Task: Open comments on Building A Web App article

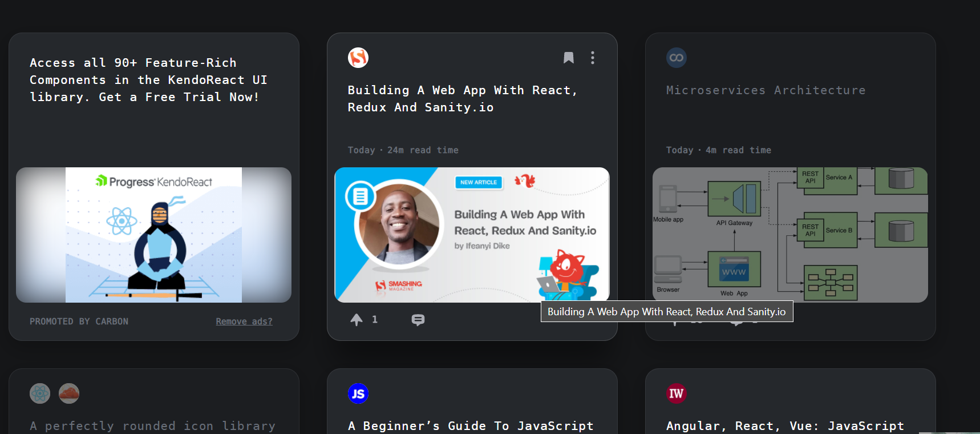Action: (418, 320)
